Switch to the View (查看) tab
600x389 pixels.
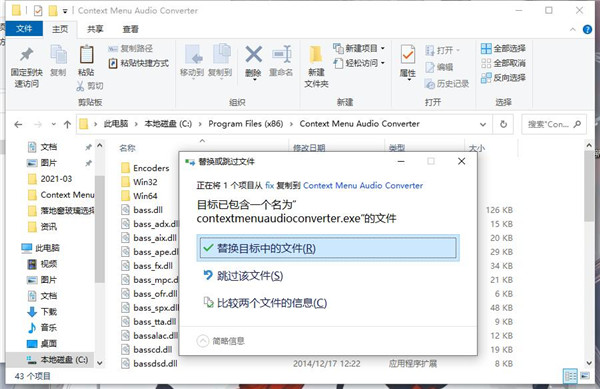pos(130,29)
